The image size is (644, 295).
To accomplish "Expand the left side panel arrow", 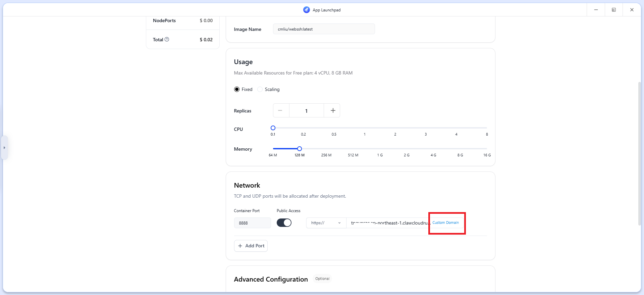I will coord(4,148).
